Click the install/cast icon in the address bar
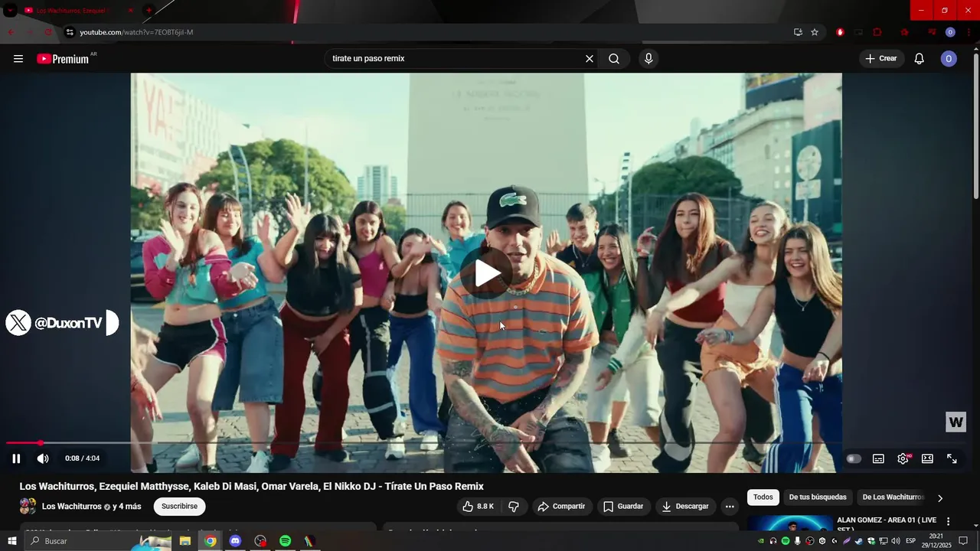The width and height of the screenshot is (980, 551). point(798,32)
